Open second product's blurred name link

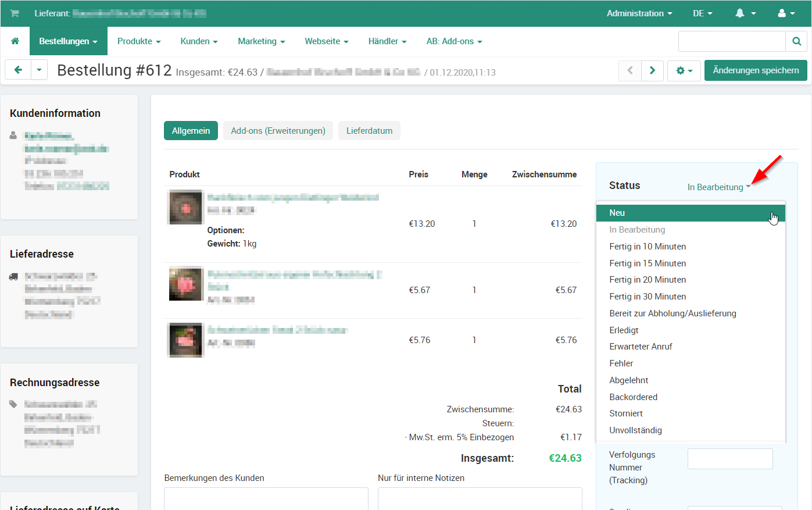(x=295, y=280)
